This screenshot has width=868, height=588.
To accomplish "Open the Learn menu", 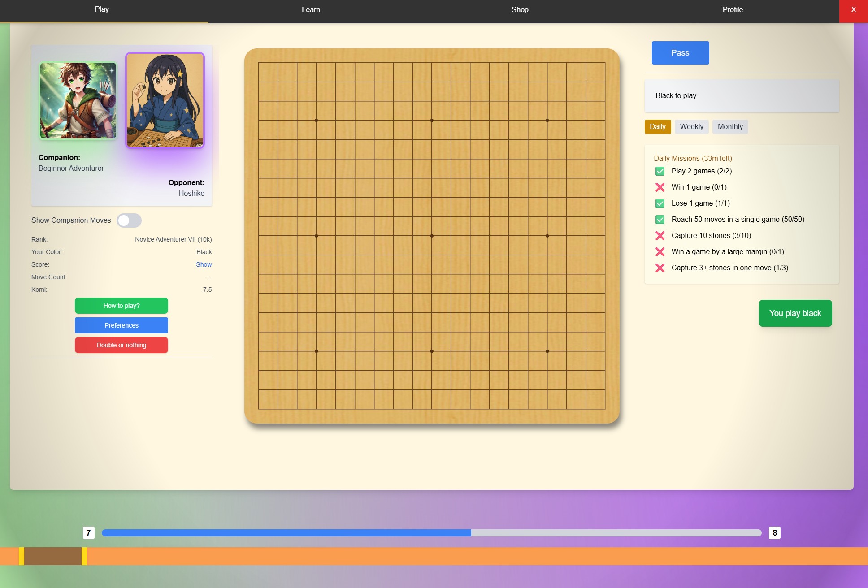I will coord(311,10).
